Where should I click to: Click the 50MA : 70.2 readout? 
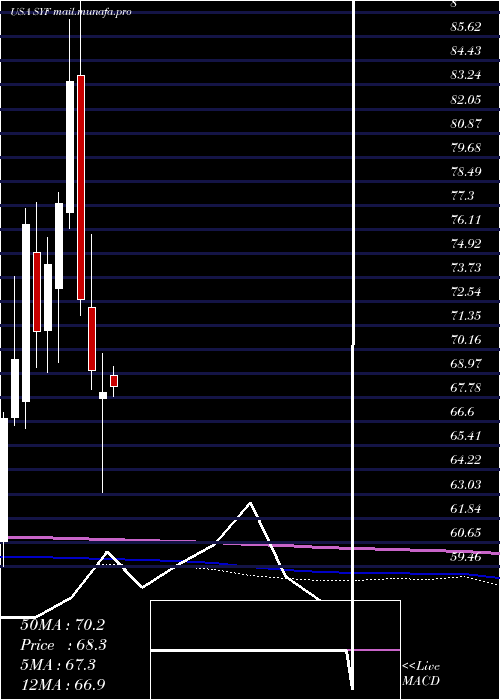(x=62, y=625)
